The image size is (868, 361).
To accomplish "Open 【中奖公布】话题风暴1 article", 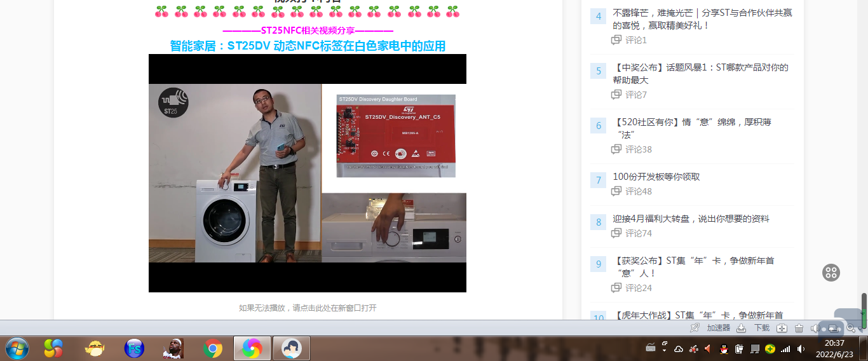I will (700, 74).
